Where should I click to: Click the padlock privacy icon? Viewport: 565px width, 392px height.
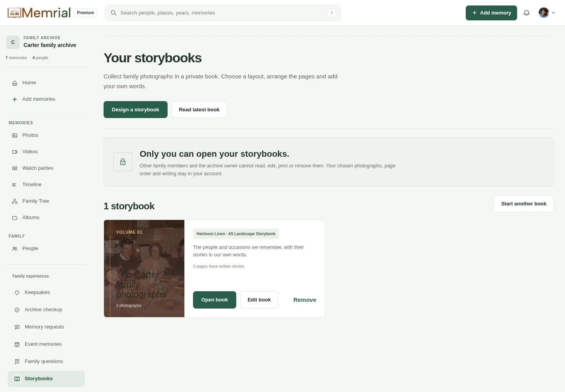pyautogui.click(x=123, y=162)
